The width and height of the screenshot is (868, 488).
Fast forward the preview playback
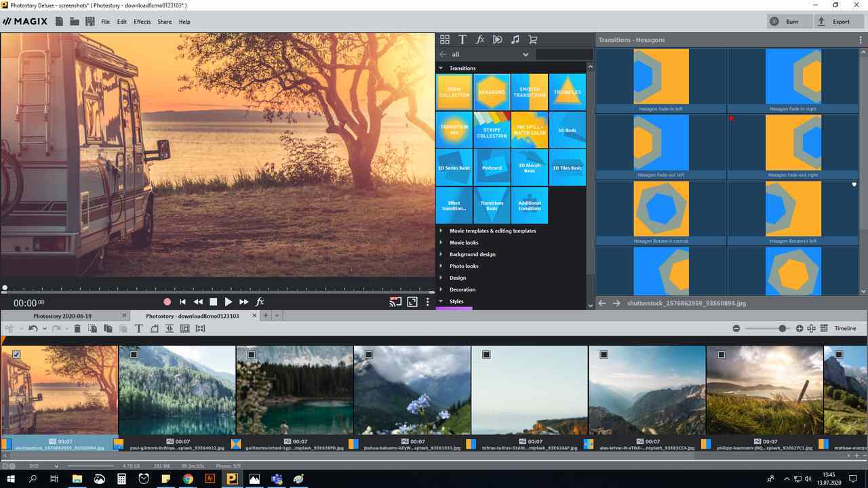(x=244, y=302)
